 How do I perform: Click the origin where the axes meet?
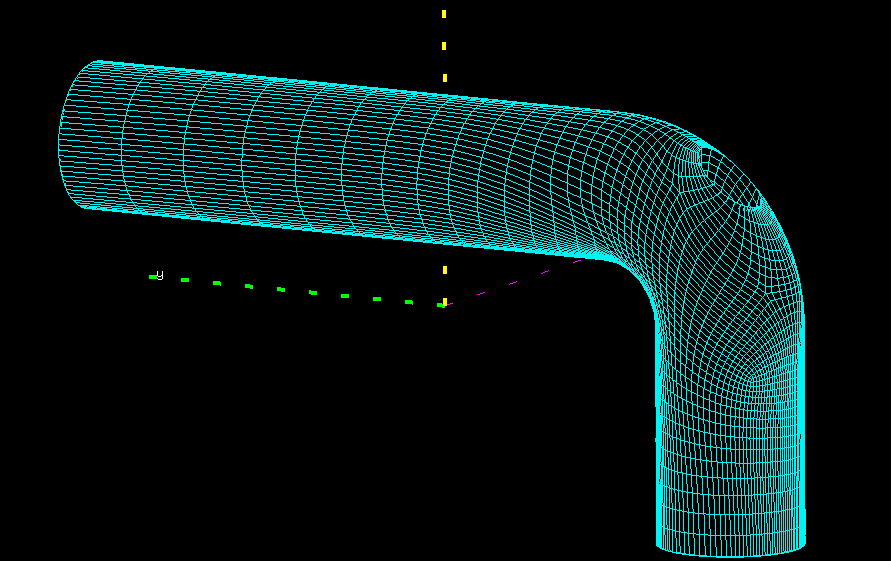pos(443,304)
